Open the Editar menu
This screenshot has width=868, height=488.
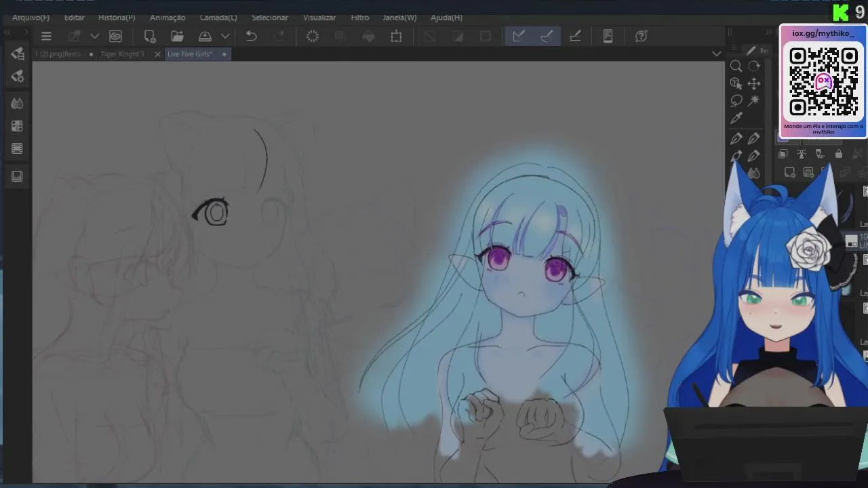(x=74, y=18)
